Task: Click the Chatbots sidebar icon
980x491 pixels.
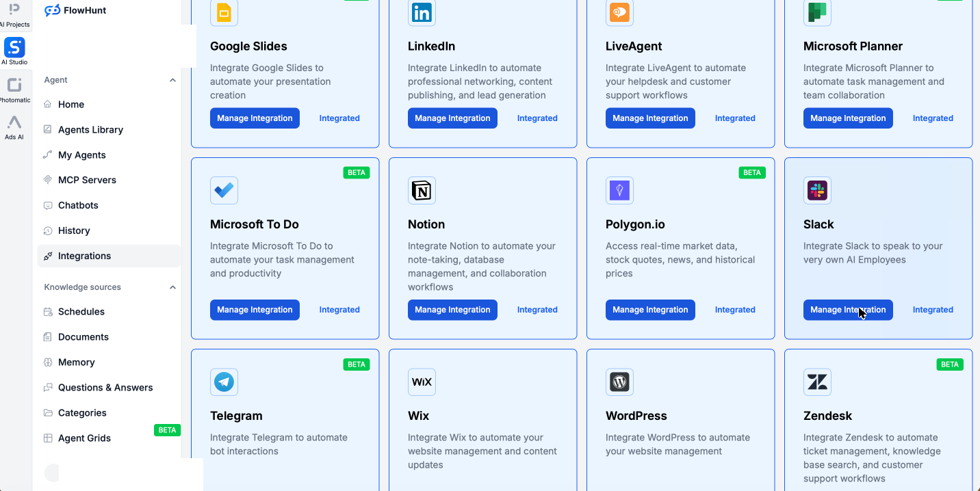Action: (x=48, y=205)
